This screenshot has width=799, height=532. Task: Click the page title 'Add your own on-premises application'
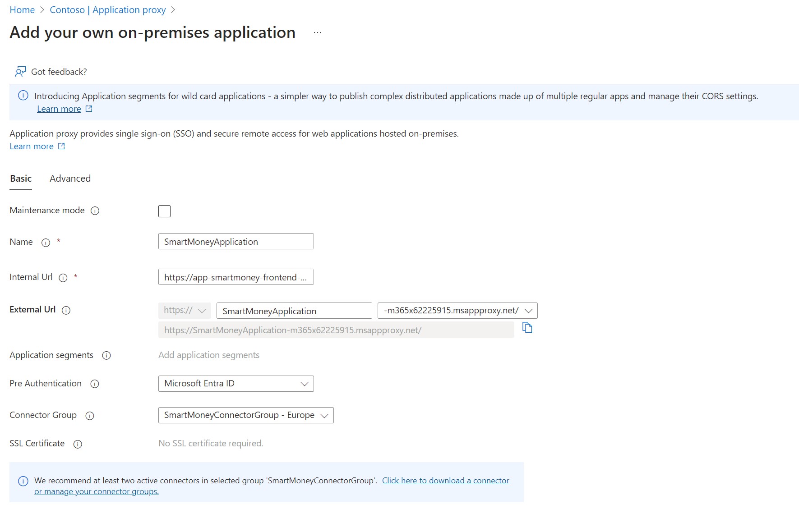[x=152, y=32]
